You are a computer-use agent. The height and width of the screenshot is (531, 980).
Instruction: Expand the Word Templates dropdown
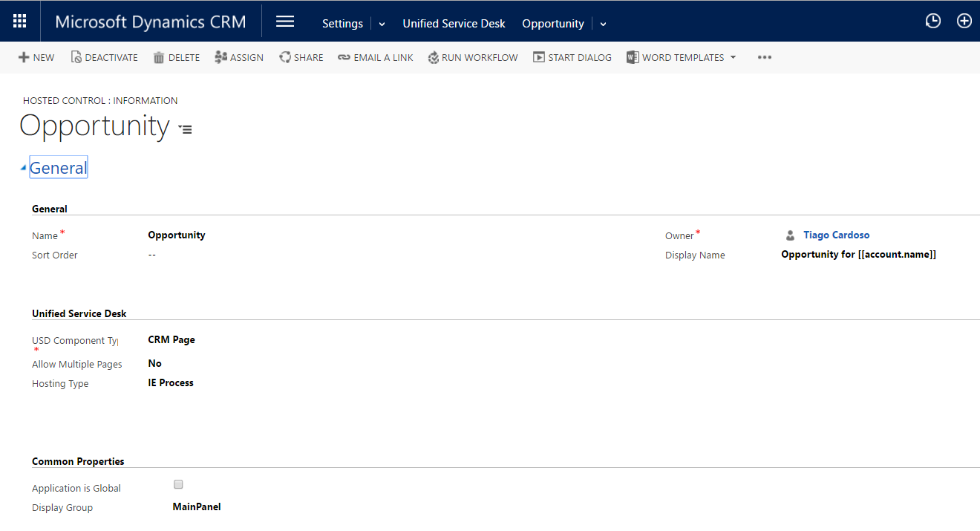click(733, 58)
